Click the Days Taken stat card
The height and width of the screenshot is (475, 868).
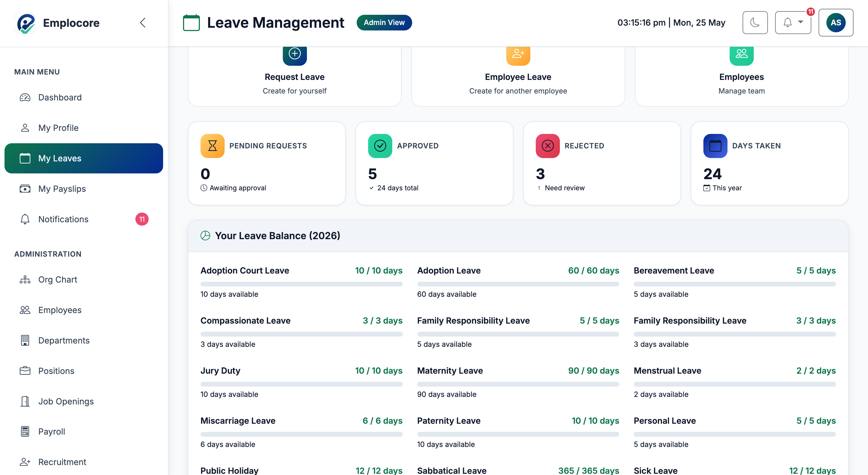tap(770, 163)
